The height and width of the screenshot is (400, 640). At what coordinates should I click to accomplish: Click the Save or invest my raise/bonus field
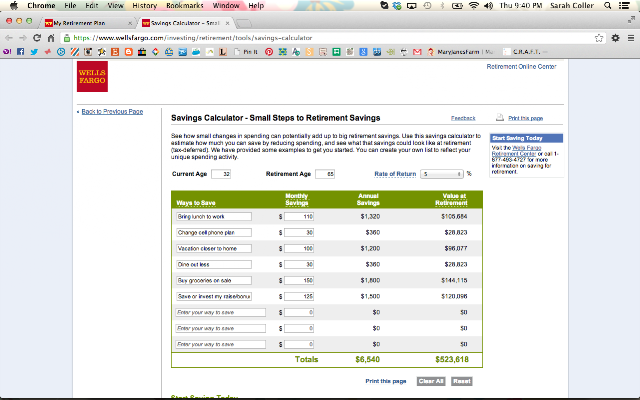pos(213,296)
